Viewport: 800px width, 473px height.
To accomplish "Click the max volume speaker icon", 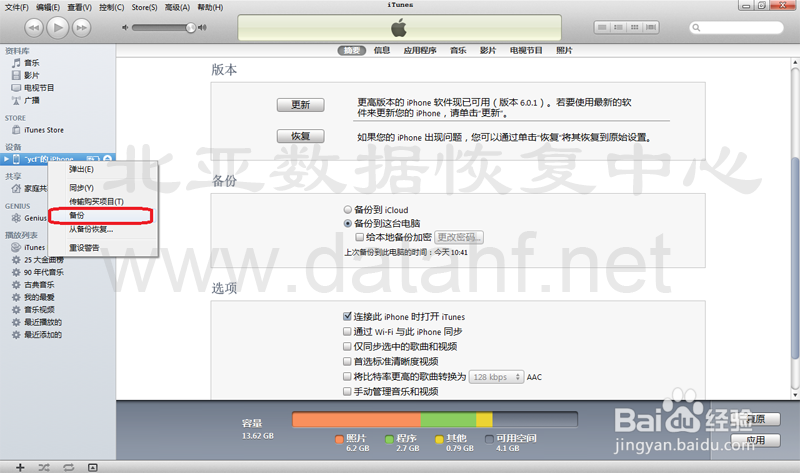I will pos(203,28).
